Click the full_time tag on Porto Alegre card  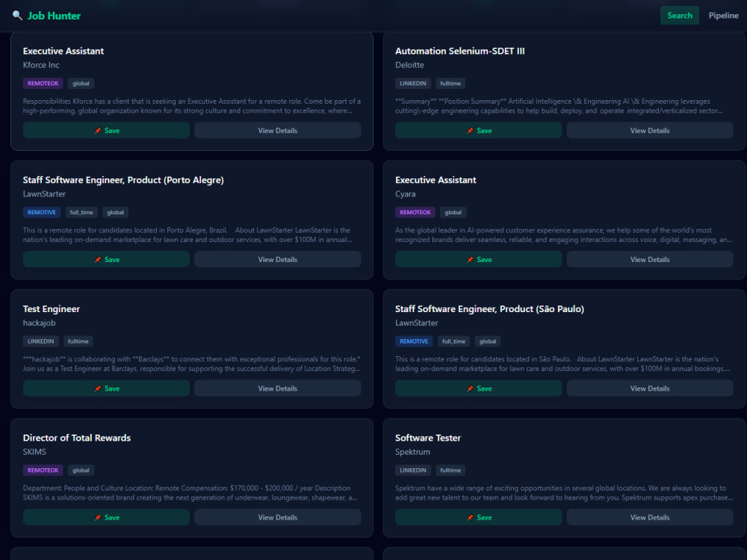[81, 212]
